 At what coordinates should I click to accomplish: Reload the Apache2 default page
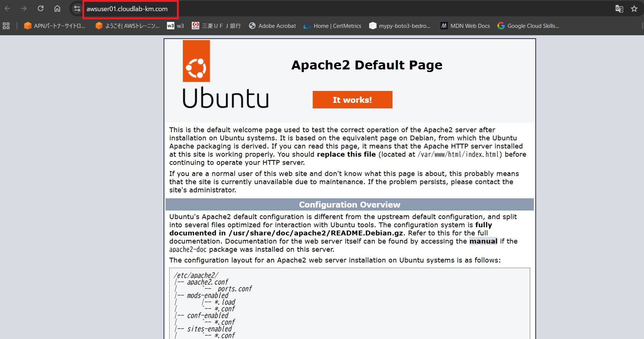coord(40,8)
